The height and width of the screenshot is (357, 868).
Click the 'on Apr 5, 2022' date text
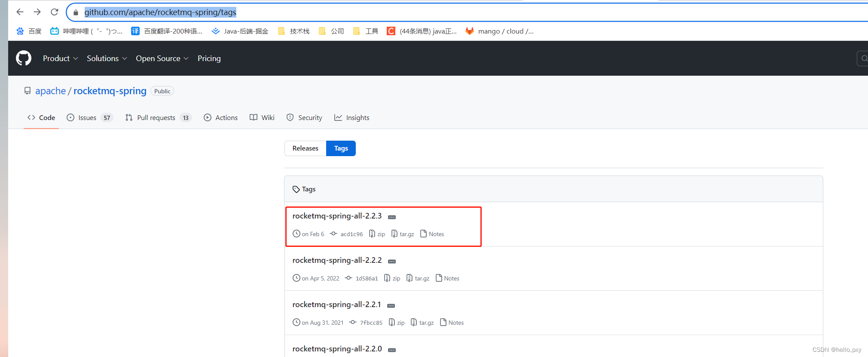(321, 278)
